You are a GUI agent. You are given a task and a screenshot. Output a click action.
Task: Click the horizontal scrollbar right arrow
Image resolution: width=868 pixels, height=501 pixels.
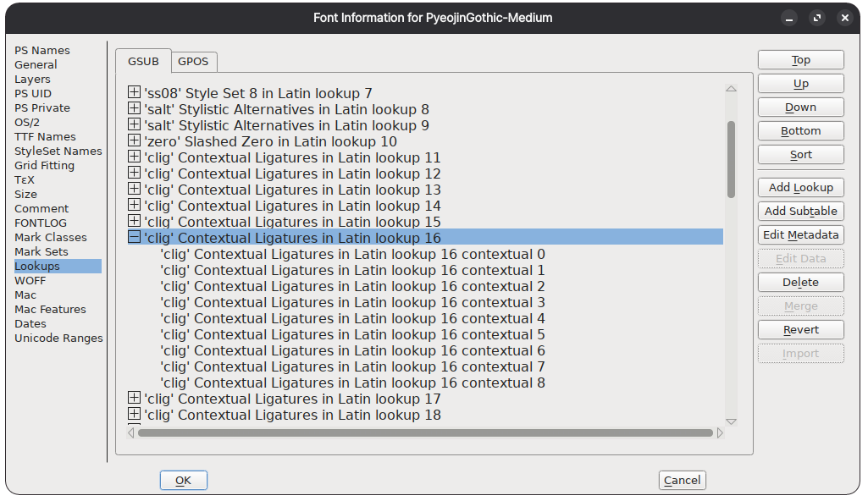720,433
